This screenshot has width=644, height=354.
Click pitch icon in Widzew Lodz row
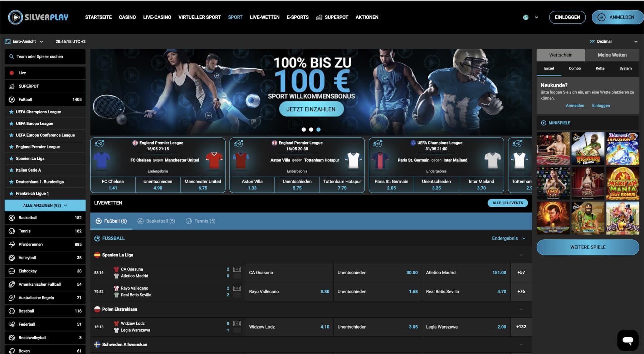click(237, 324)
